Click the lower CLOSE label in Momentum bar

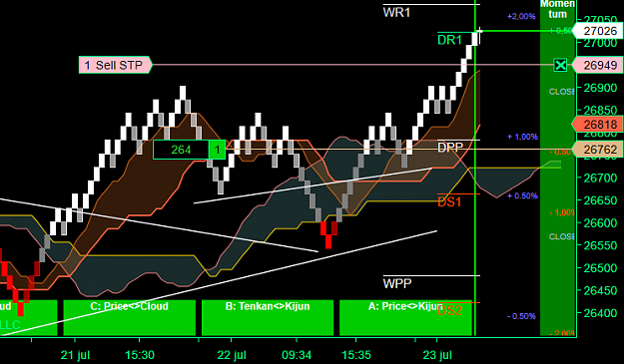[x=561, y=236]
